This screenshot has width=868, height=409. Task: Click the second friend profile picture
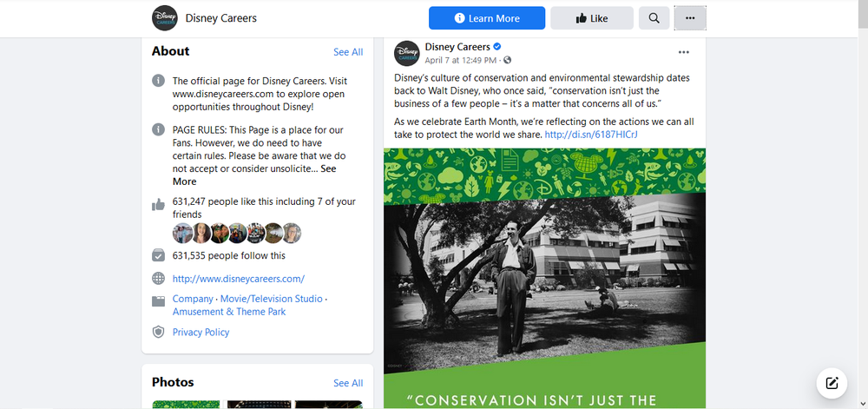[201, 234]
